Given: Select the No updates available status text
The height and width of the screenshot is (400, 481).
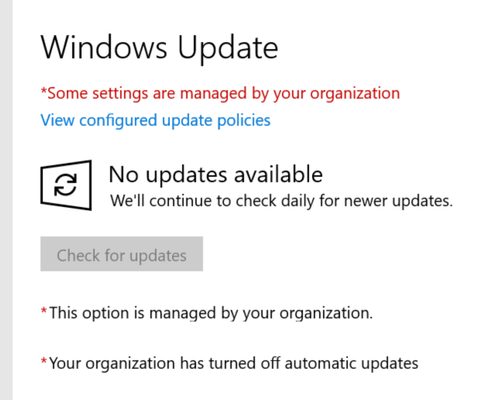Looking at the screenshot, I should coord(216,174).
